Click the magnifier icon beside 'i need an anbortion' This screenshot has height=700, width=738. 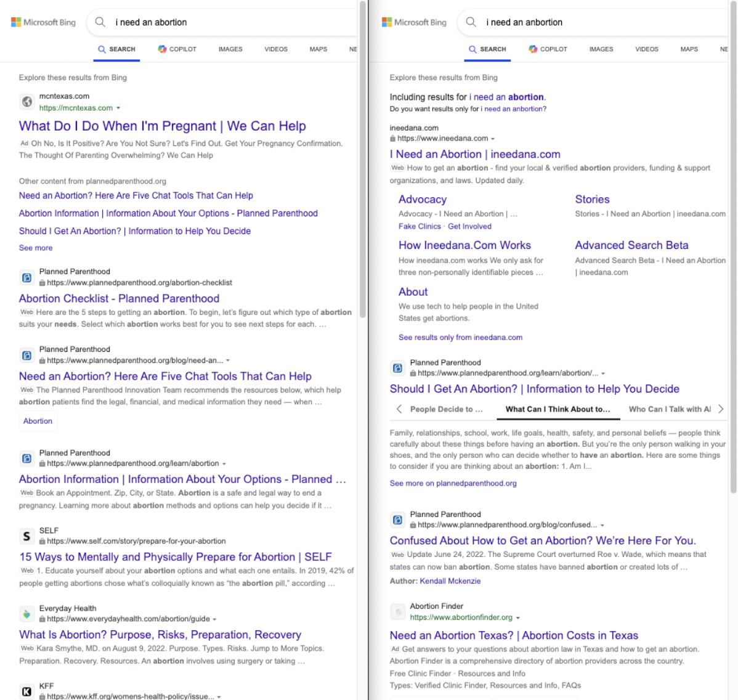click(x=471, y=22)
